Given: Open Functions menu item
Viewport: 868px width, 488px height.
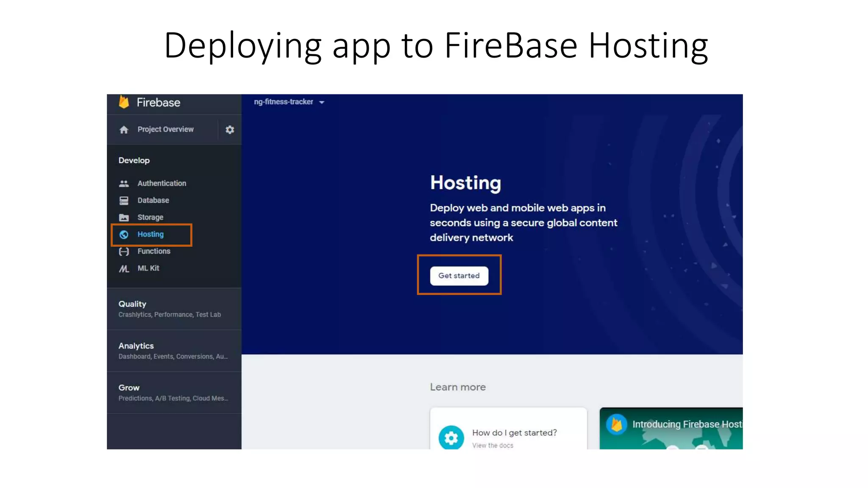Looking at the screenshot, I should pyautogui.click(x=154, y=251).
